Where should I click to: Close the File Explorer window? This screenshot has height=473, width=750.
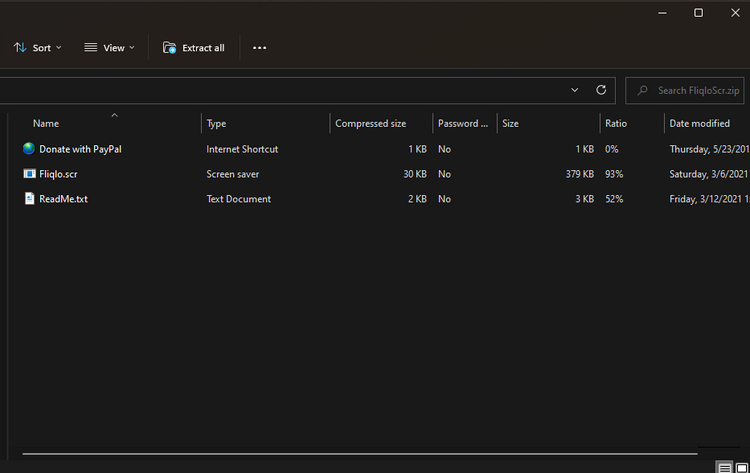735,13
